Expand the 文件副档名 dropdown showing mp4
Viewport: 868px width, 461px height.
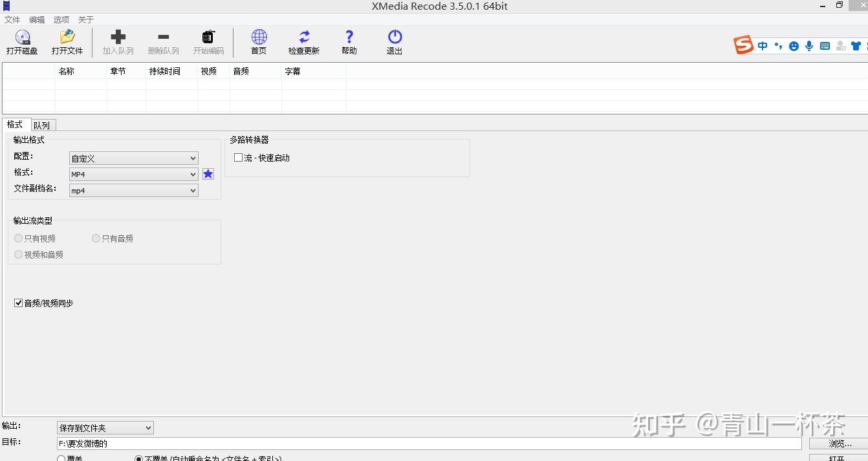tap(133, 191)
